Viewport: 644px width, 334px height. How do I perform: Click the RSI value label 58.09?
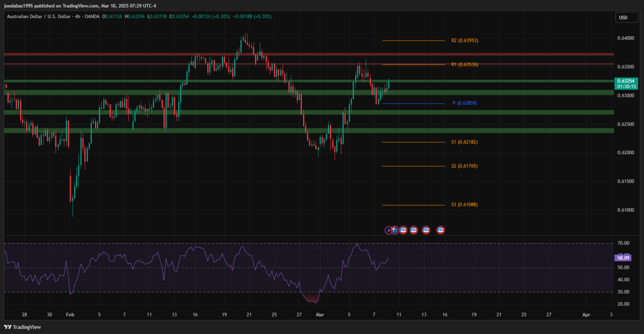(622, 258)
